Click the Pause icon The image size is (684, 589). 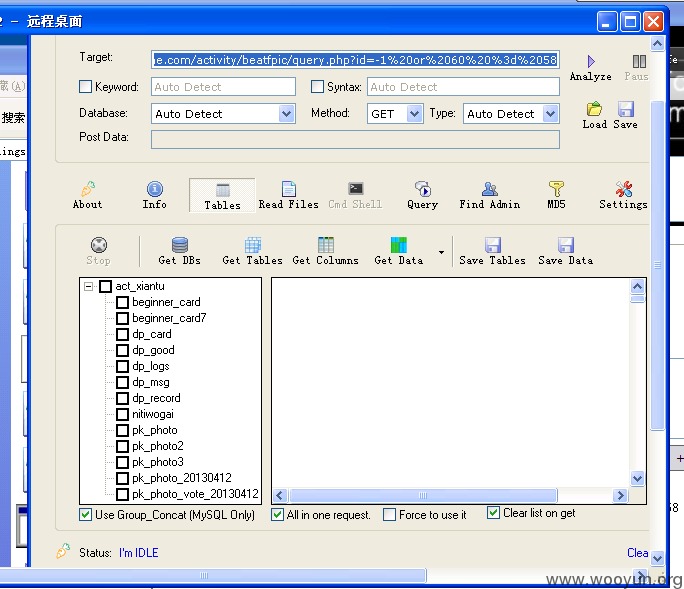[639, 62]
